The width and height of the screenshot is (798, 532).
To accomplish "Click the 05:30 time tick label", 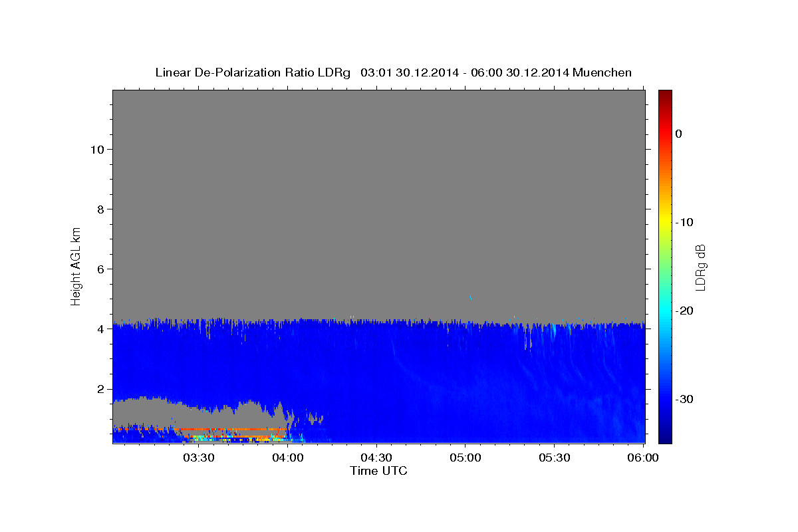I will 554,458.
